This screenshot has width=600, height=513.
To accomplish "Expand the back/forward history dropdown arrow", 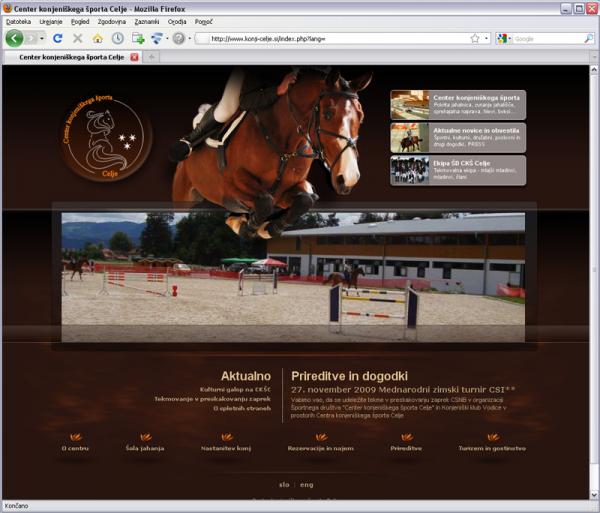I will click(42, 38).
